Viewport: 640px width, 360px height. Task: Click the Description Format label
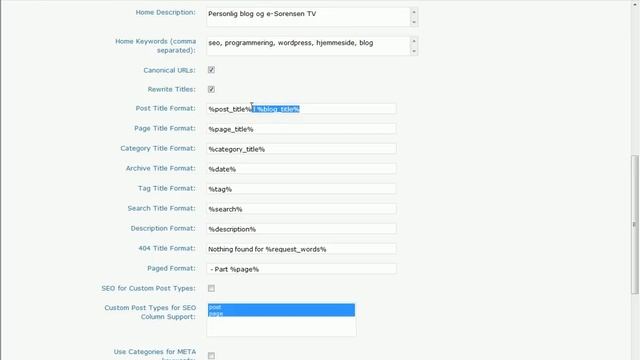163,228
